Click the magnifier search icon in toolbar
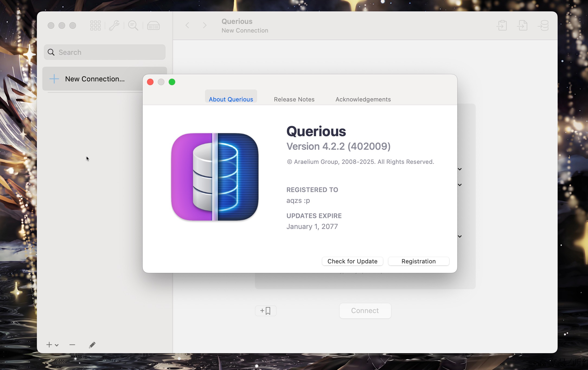 pyautogui.click(x=133, y=25)
